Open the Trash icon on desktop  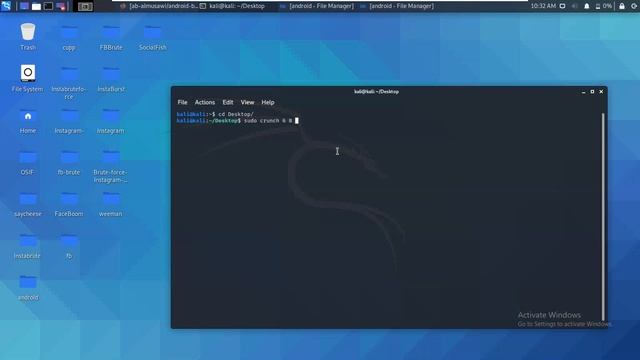[x=28, y=36]
